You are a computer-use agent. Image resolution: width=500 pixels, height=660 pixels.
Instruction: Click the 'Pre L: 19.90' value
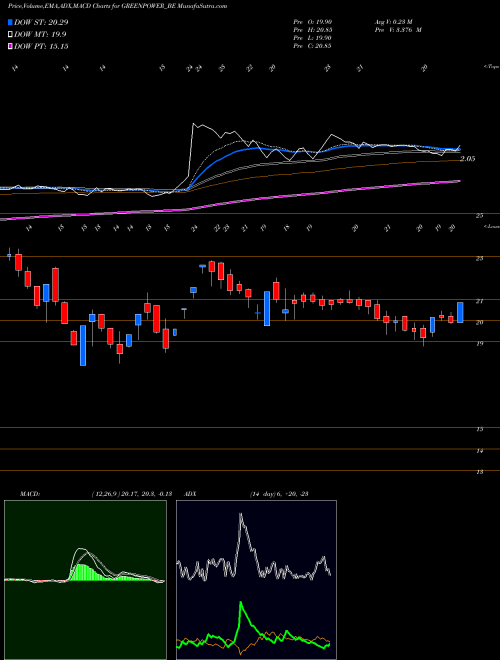312,38
